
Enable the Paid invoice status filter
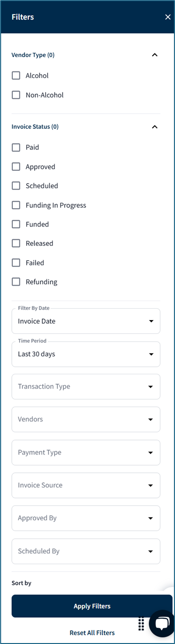point(16,147)
